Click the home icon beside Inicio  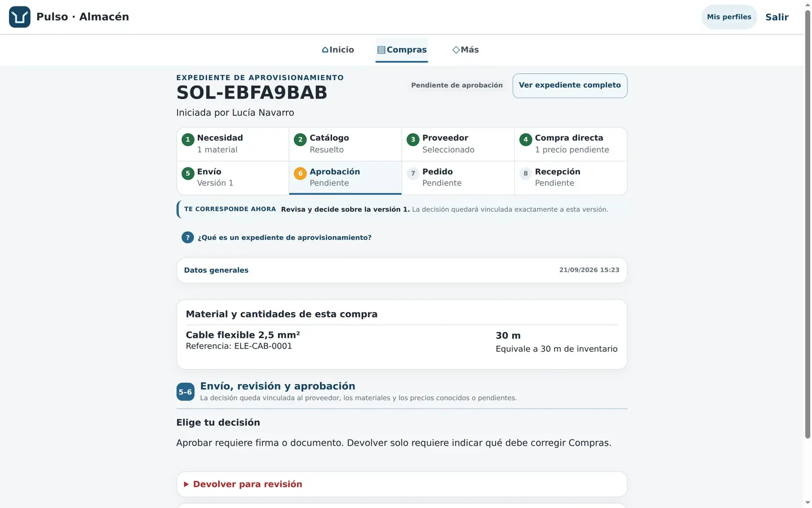click(x=325, y=50)
